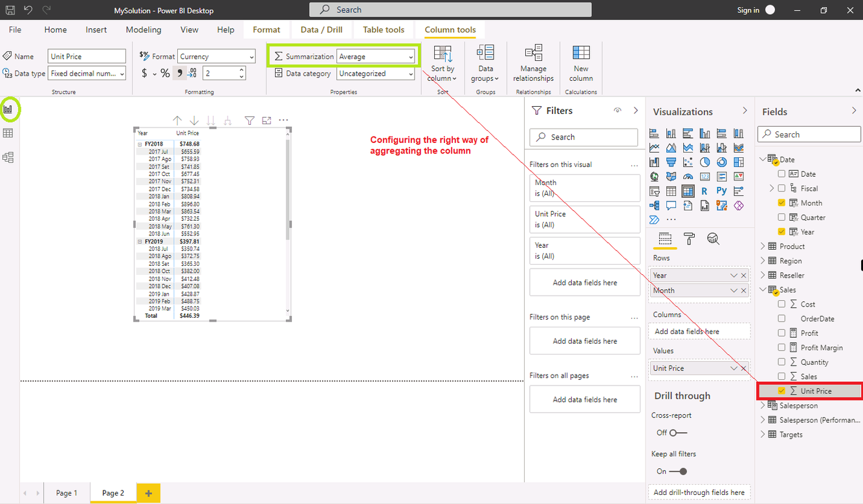This screenshot has height=504, width=863.
Task: Select the Gauge visual
Action: click(688, 177)
